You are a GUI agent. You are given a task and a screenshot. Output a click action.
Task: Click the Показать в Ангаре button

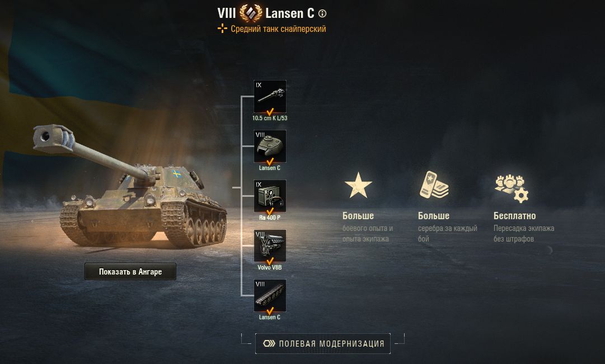click(x=130, y=271)
